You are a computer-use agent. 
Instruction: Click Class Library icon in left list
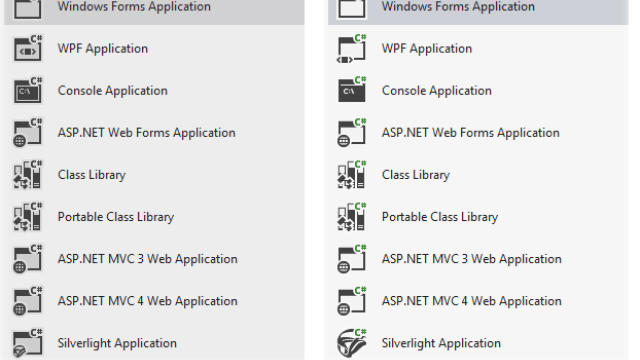28,174
